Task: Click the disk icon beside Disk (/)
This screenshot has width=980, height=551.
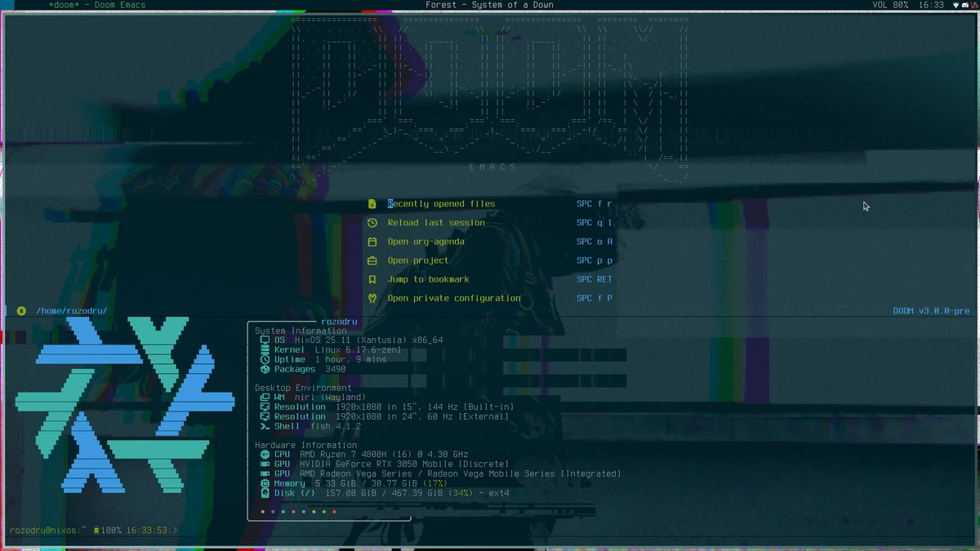Action: (x=265, y=492)
